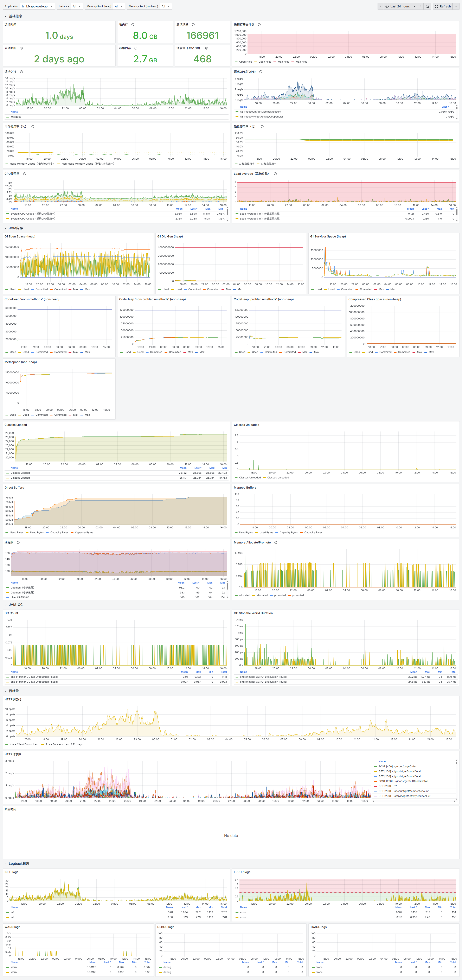Click the 166961 total request value
The width and height of the screenshot is (462, 980).
202,35
